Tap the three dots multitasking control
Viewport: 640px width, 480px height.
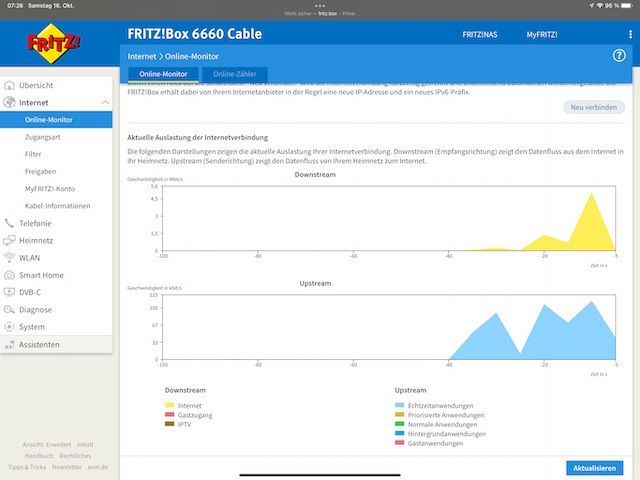(320, 6)
